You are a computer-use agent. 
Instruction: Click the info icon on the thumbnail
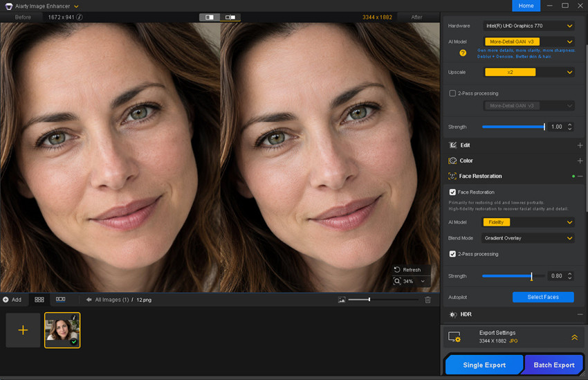[x=74, y=317]
